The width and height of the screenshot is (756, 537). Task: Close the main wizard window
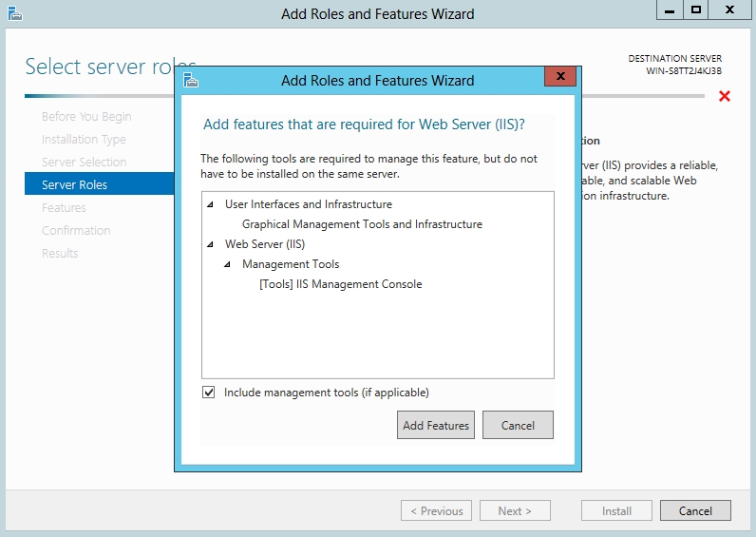click(729, 10)
